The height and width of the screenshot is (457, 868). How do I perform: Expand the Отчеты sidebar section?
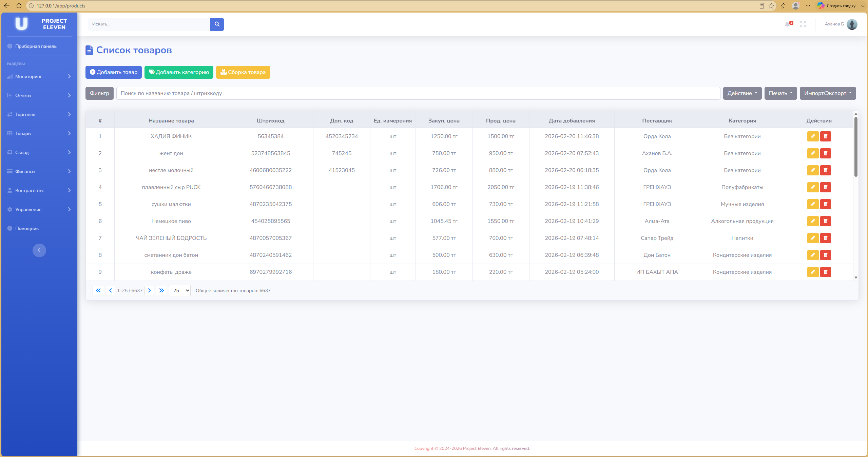pyautogui.click(x=39, y=95)
